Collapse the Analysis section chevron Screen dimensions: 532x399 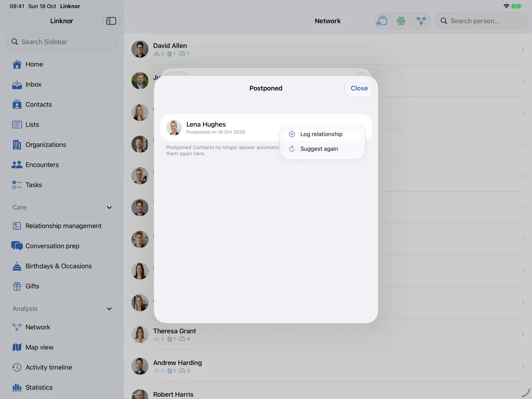coord(109,309)
